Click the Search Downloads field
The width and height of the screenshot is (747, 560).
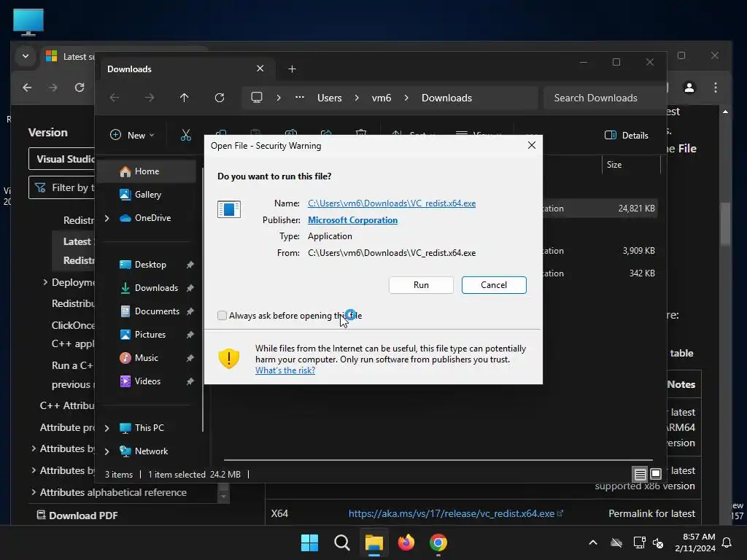[604, 98]
